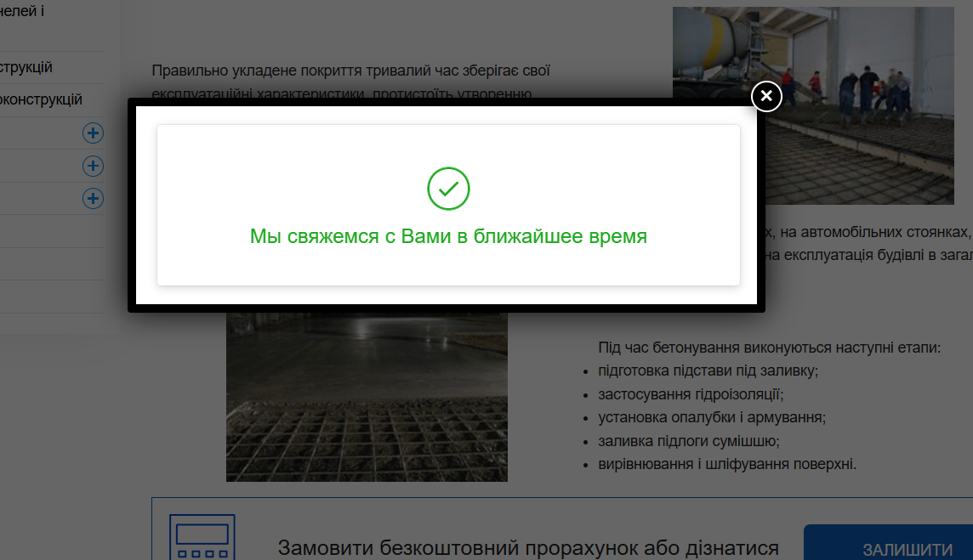Screen dimensions: 973x560
Task: Expand the third plus sidebar item
Action: coord(93,199)
